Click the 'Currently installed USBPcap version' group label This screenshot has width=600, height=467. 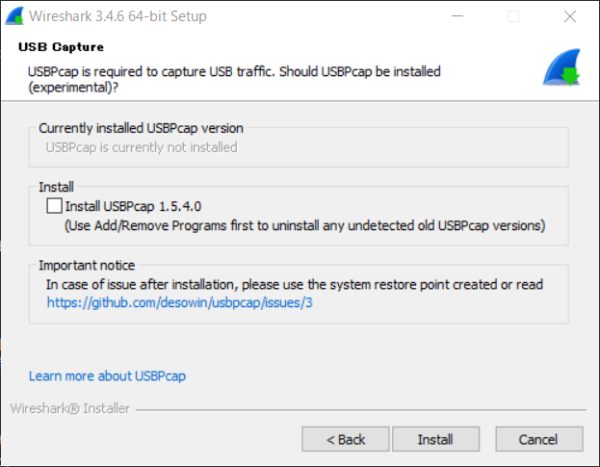pos(141,128)
